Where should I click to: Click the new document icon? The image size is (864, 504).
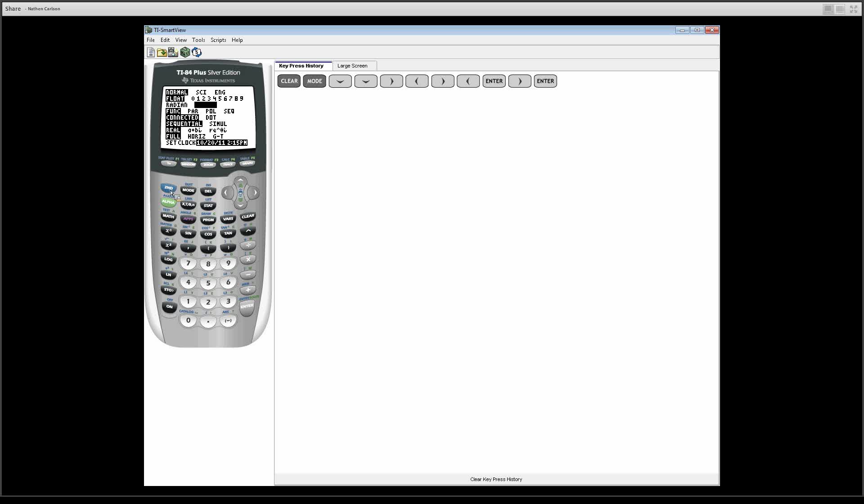(x=151, y=52)
